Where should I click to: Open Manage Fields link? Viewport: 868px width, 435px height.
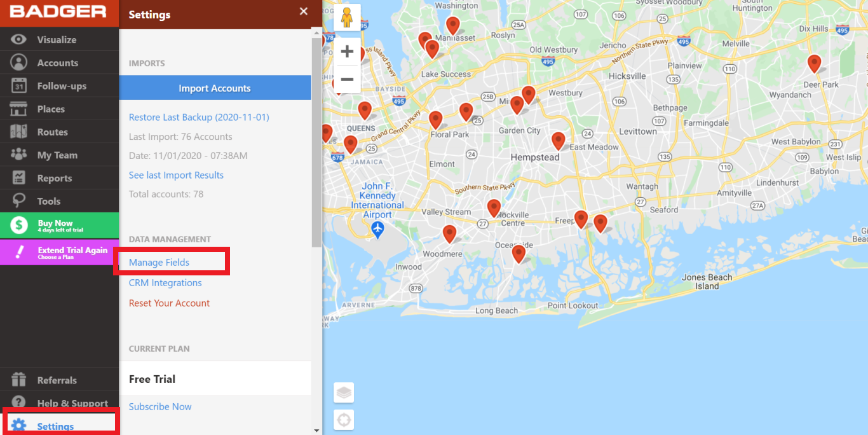tap(159, 262)
